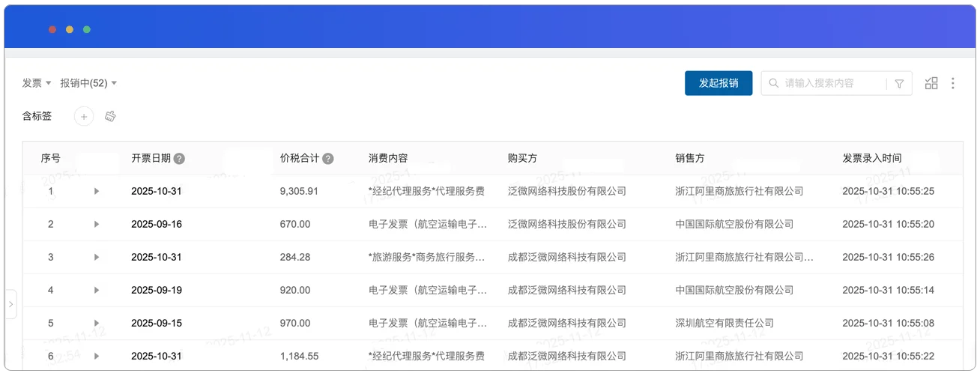Click the red window close dot
The width and height of the screenshot is (980, 376).
coord(52,29)
